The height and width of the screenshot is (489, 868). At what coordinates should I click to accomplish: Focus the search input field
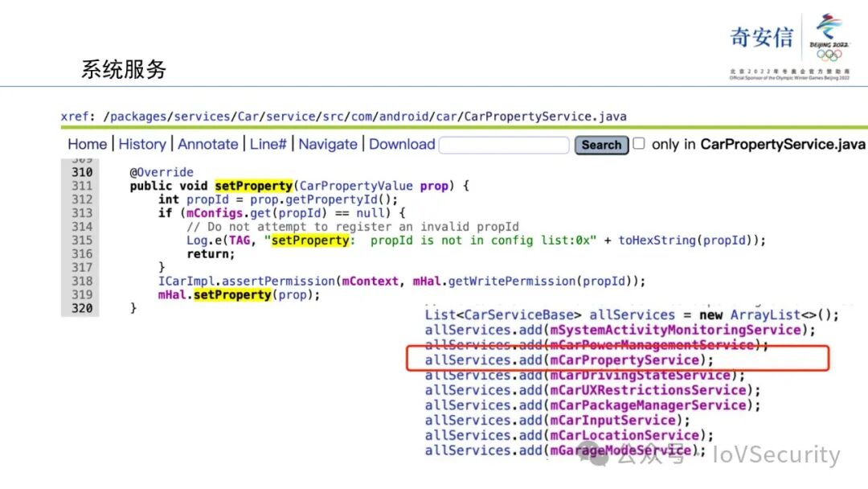coord(504,145)
